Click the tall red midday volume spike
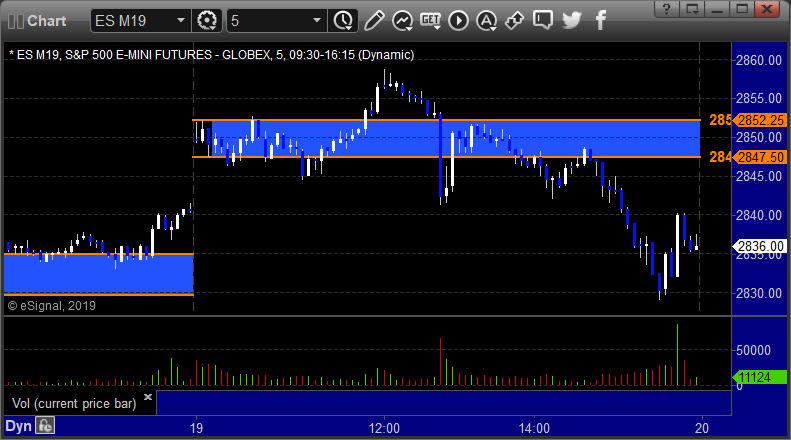The width and height of the screenshot is (791, 440). [x=440, y=362]
